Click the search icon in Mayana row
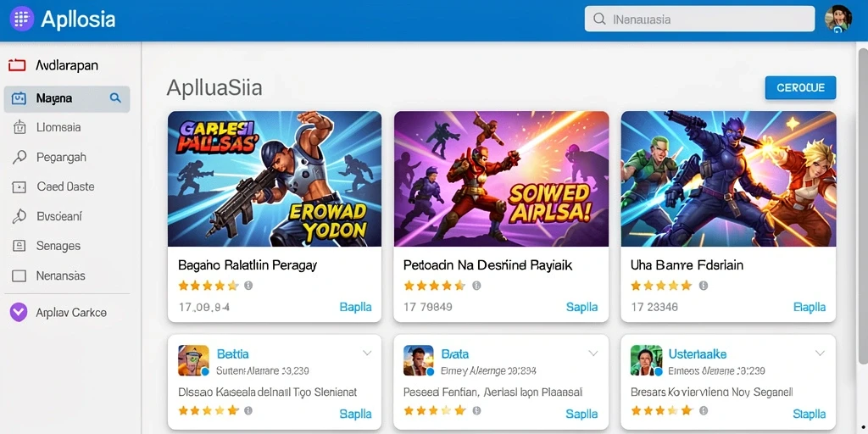 [x=115, y=98]
